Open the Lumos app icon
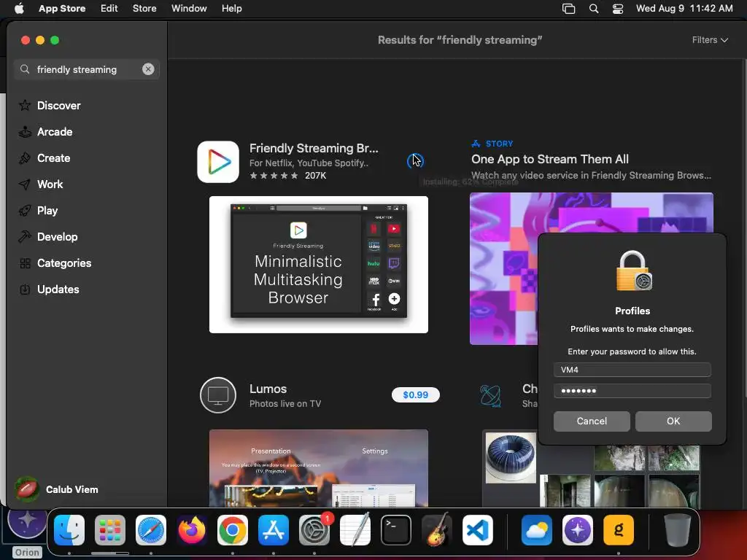Image resolution: width=747 pixels, height=560 pixels. 218,395
